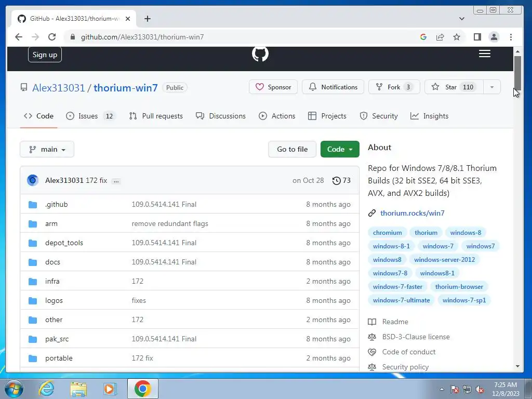Bookmark this page with the star icon
Screen dimensions: 532x399
[457, 37]
